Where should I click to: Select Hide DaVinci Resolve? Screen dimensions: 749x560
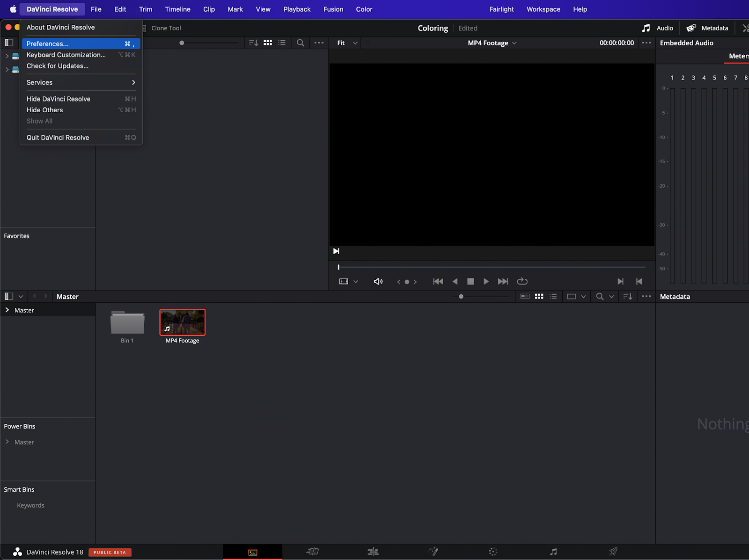81,99
